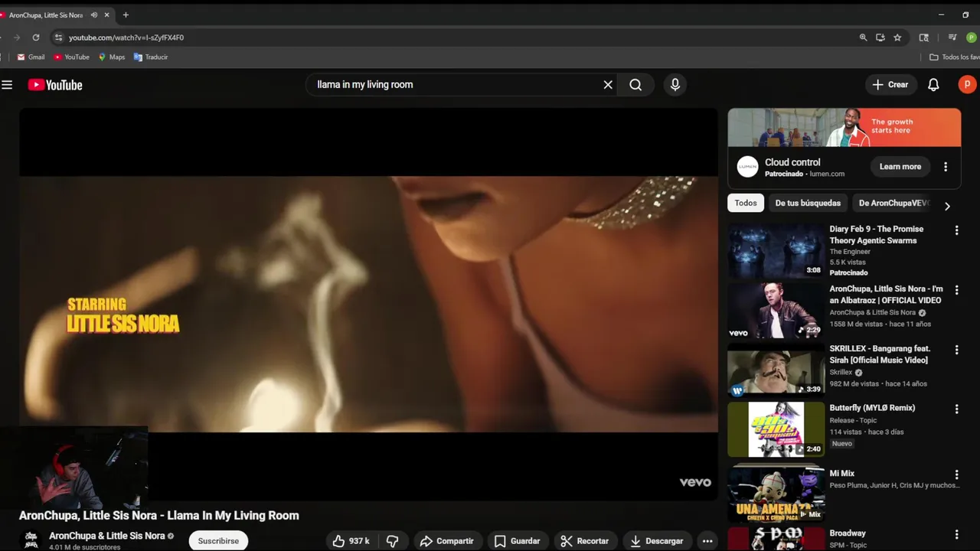The image size is (980, 551).
Task: Open Butterfly (MYLØ Remix) thumbnail
Action: click(x=776, y=429)
